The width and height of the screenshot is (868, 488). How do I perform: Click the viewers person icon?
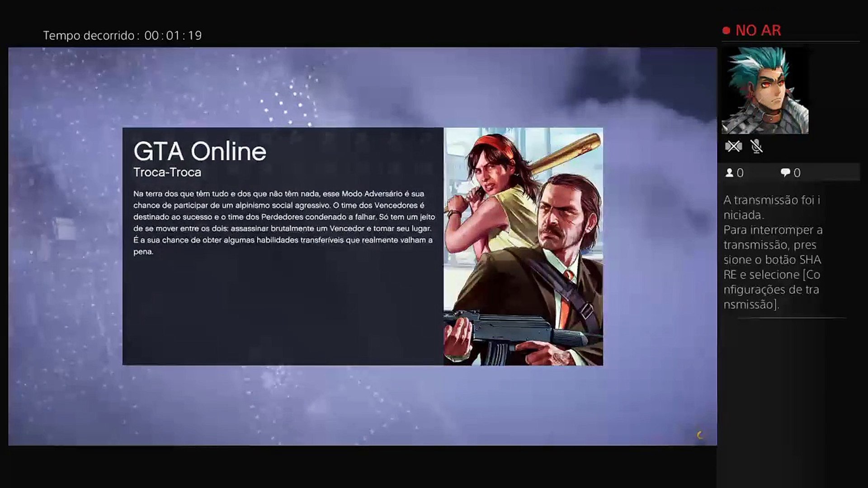point(729,173)
